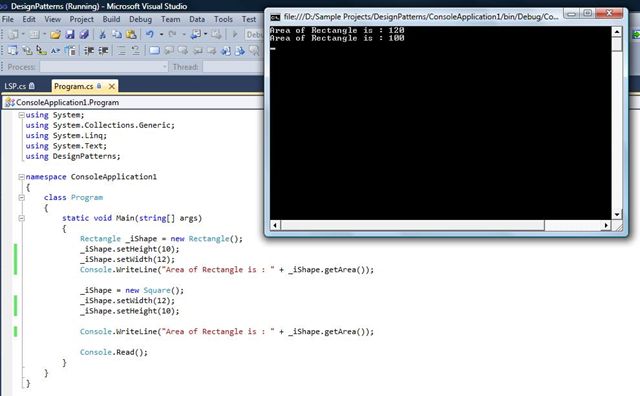Image resolution: width=640 pixels, height=396 pixels.
Task: Click the Display Word Completion icon
Action: pos(56,50)
